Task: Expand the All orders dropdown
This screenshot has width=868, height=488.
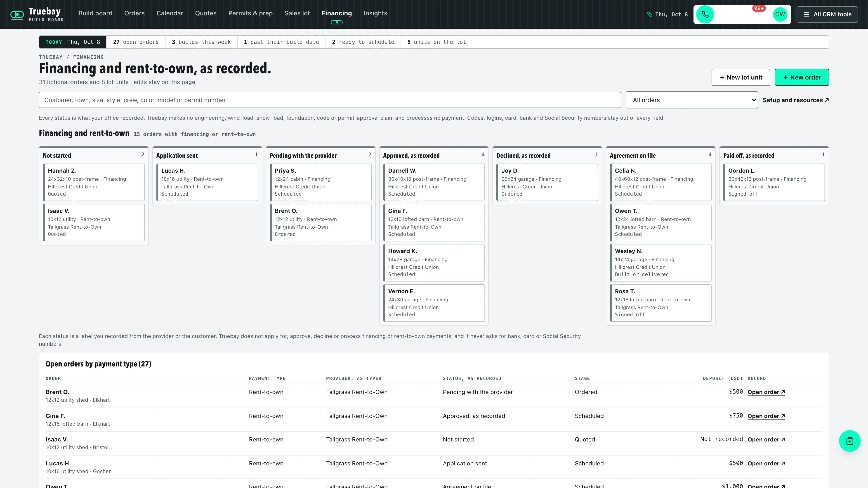Action: pyautogui.click(x=691, y=100)
